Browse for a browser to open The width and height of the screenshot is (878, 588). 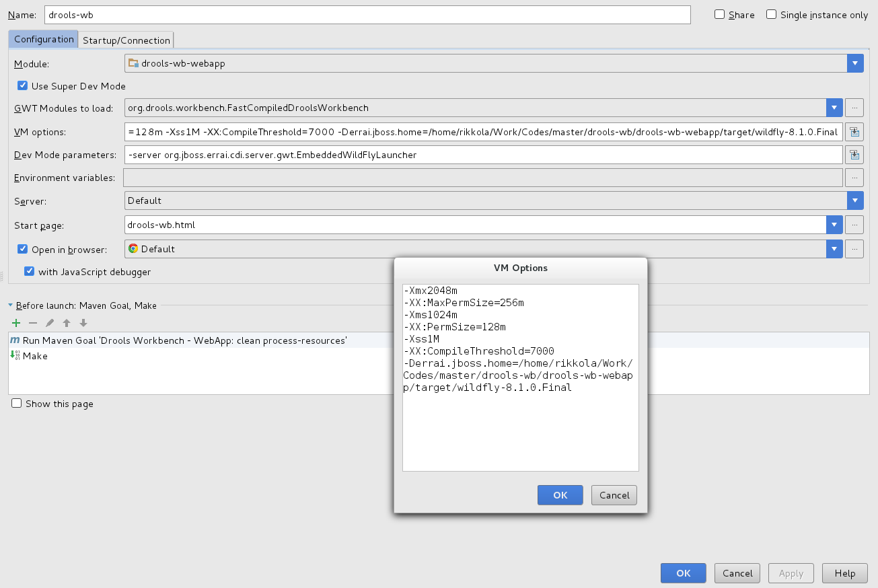[854, 249]
